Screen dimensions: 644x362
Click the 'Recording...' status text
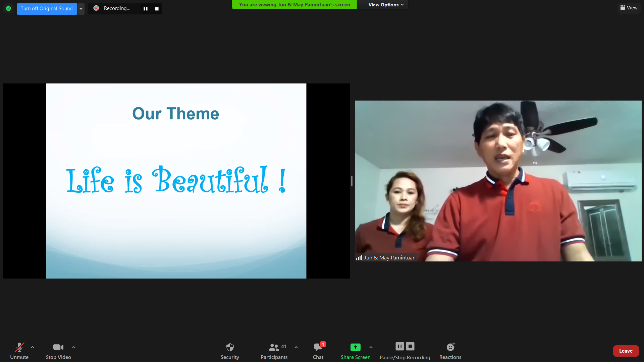pos(117,8)
